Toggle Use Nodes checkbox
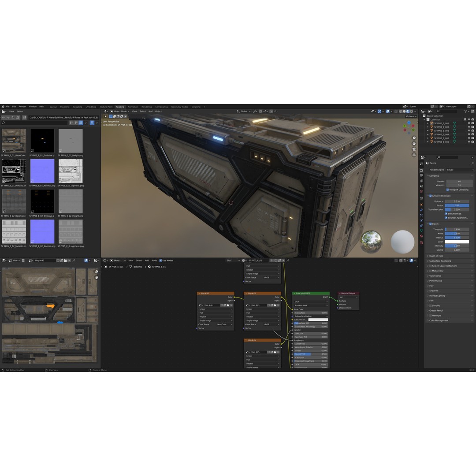The width and height of the screenshot is (476, 476). pos(160,260)
